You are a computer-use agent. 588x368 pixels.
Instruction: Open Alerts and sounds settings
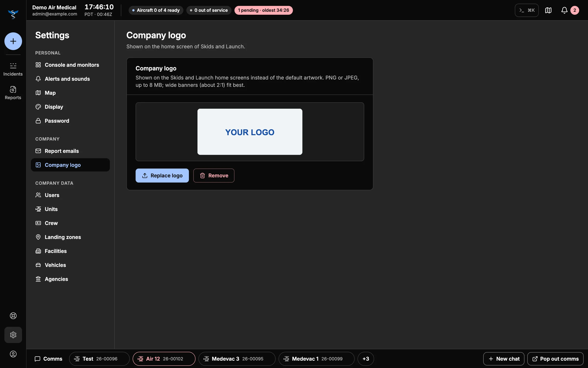pyautogui.click(x=70, y=79)
